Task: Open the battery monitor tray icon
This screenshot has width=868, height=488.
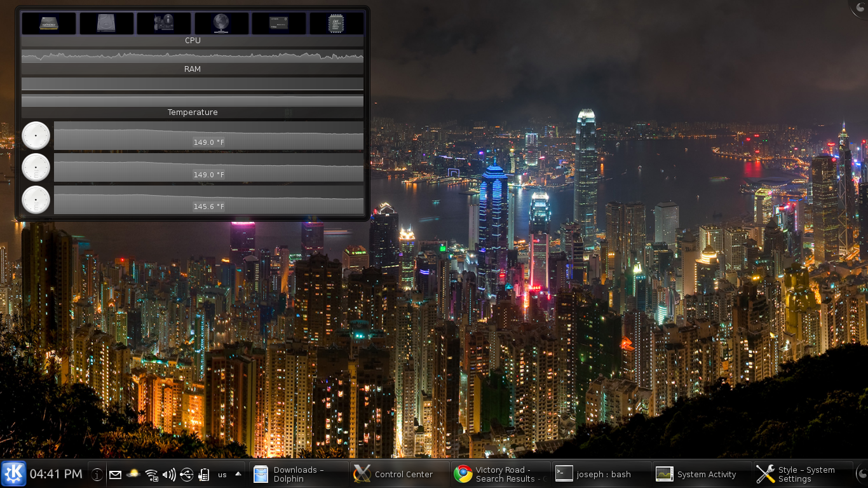Action: point(204,475)
